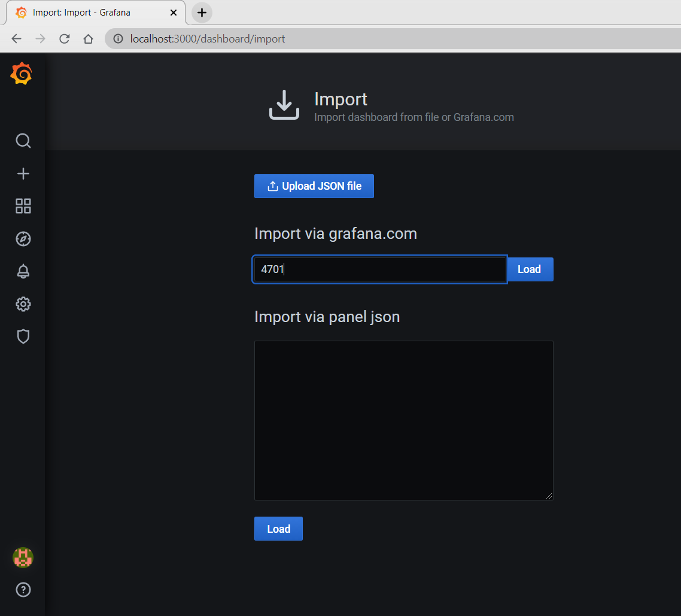Open the Create plus icon in the sidebar
The image size is (681, 616).
pyautogui.click(x=23, y=174)
